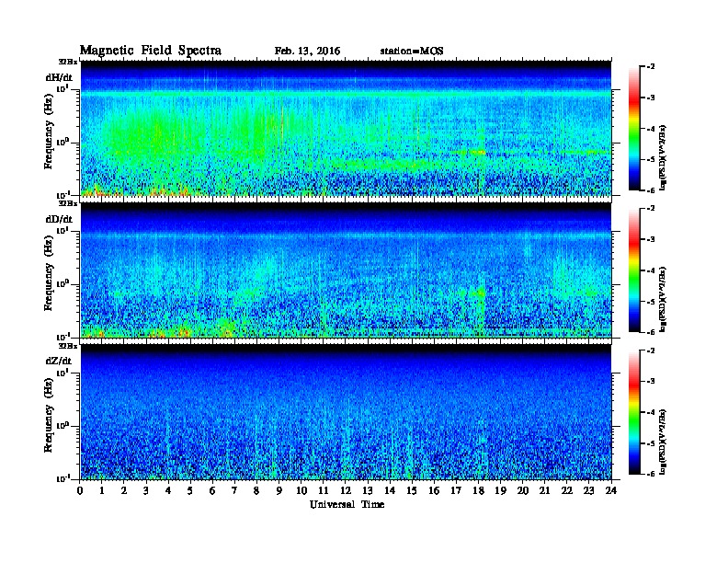Click the "-2" value on dH/dt color scale
Viewport: 728px width, 563px height.
651,67
